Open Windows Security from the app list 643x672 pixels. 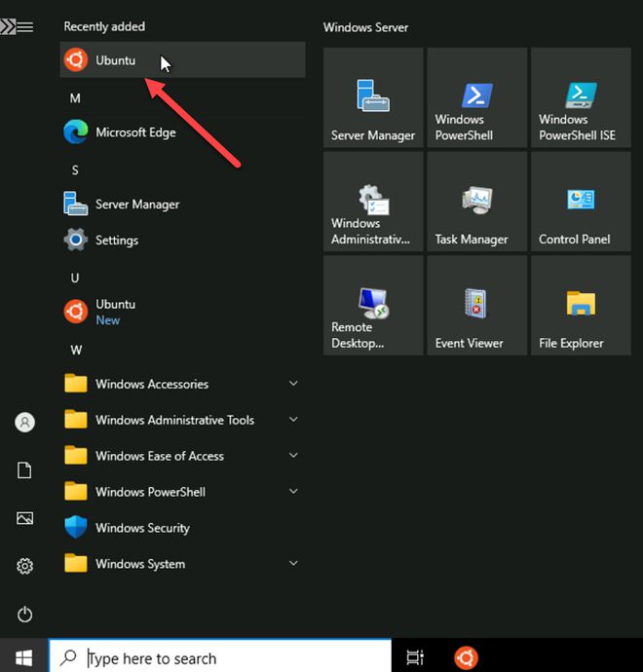pos(142,528)
